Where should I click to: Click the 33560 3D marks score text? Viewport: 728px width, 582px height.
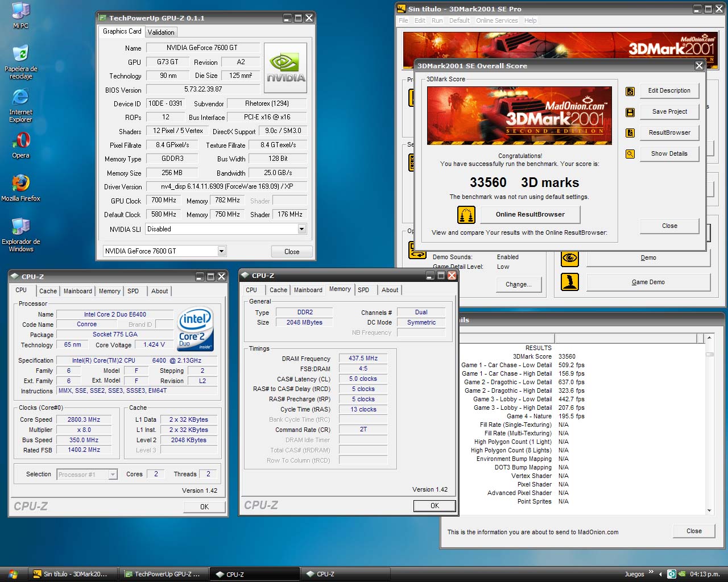click(524, 182)
